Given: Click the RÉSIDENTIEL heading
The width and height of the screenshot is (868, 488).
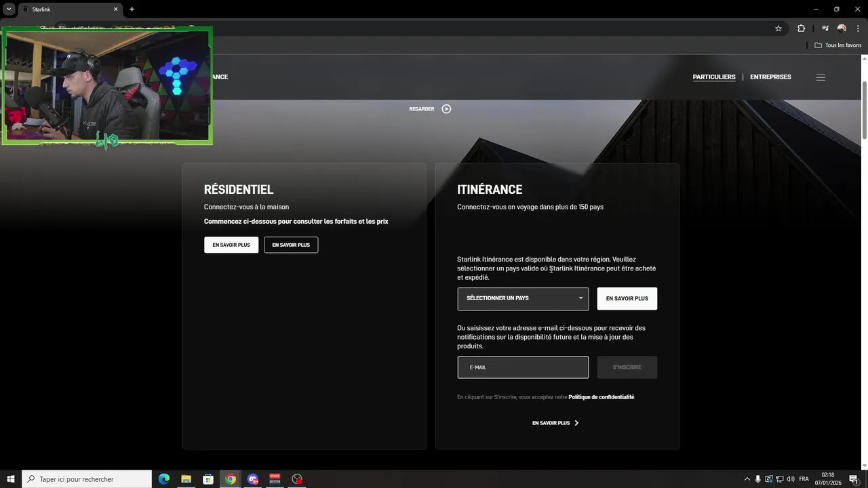Looking at the screenshot, I should (x=239, y=190).
